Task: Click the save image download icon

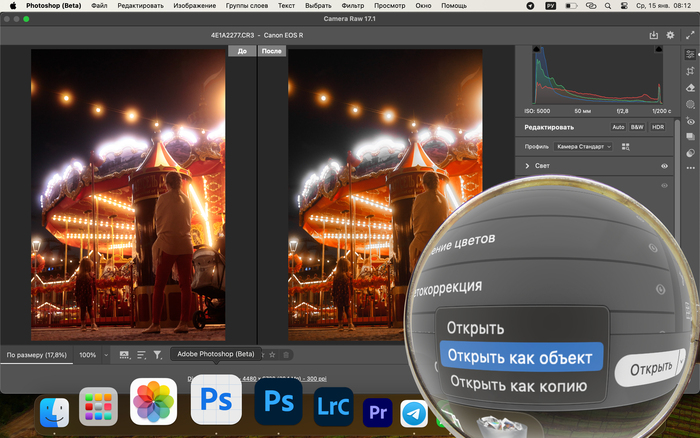Action: (654, 35)
